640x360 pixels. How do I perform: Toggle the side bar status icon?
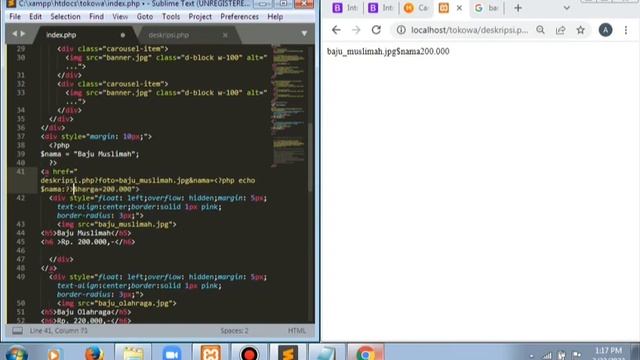(17, 331)
